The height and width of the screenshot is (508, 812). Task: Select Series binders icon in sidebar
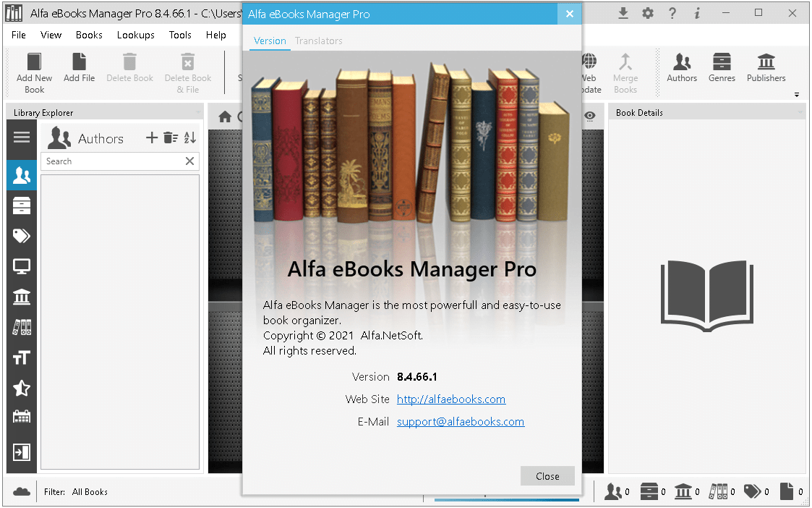22,327
